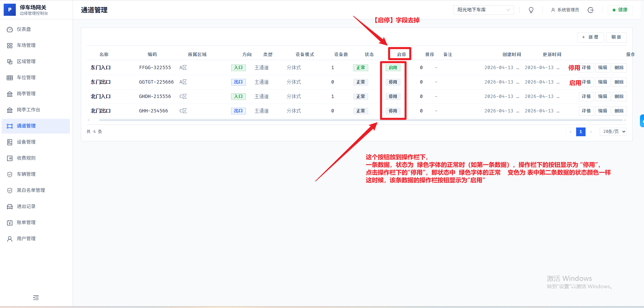Click the device management icon in sidebar
Screen dimensions: 644x308
point(10,142)
